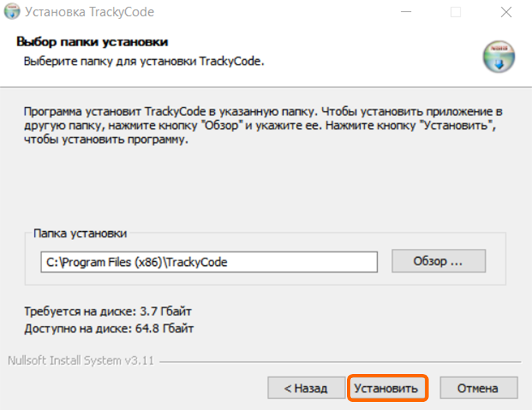The height and width of the screenshot is (410, 532).
Task: Click the Требуется на диске 3.7 Гбайт text
Action: [x=108, y=311]
